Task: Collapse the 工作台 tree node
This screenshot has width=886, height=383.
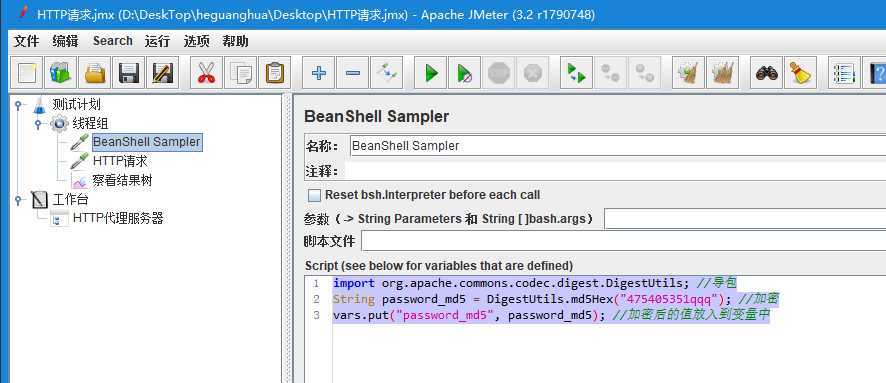Action: (18, 199)
